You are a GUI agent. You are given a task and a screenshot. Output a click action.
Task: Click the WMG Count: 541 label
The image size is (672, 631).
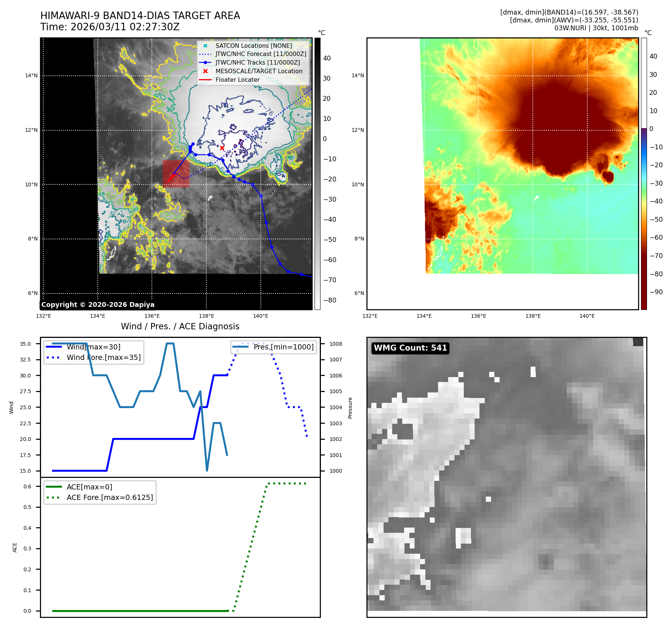[x=410, y=348]
